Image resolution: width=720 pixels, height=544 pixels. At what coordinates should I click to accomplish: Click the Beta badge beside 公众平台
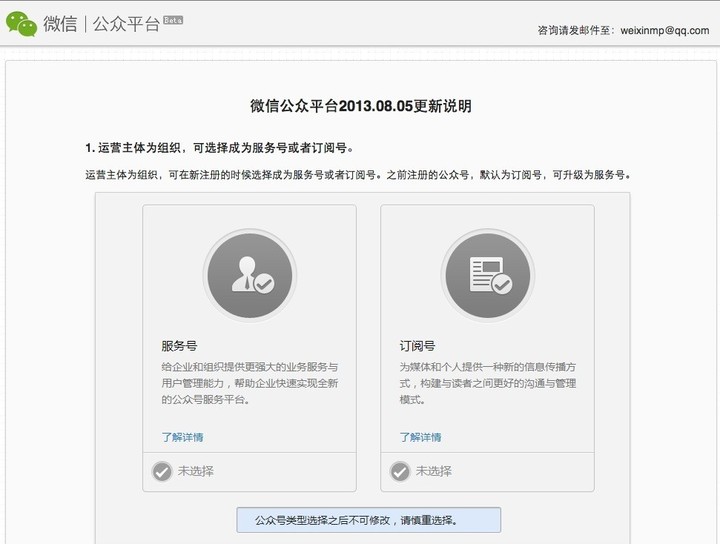tap(173, 20)
